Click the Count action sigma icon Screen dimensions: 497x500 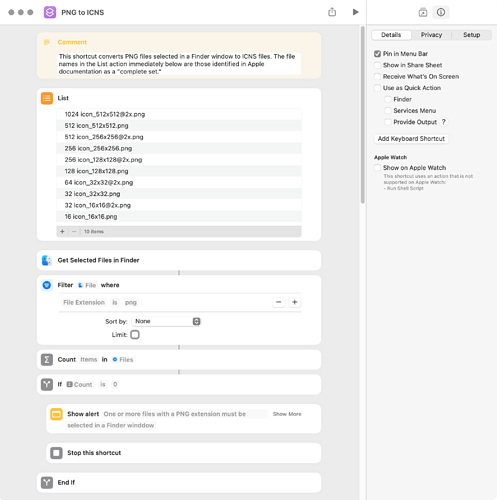(47, 360)
